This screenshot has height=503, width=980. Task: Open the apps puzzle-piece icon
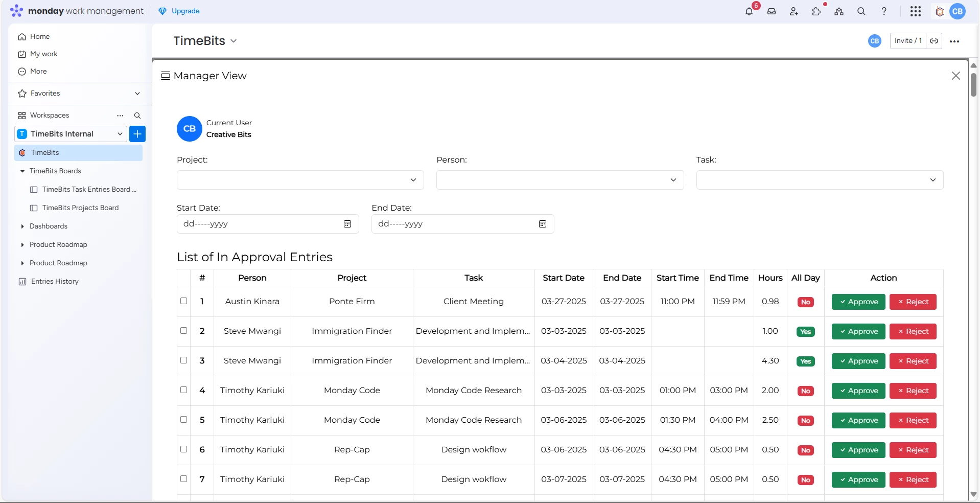pos(816,11)
